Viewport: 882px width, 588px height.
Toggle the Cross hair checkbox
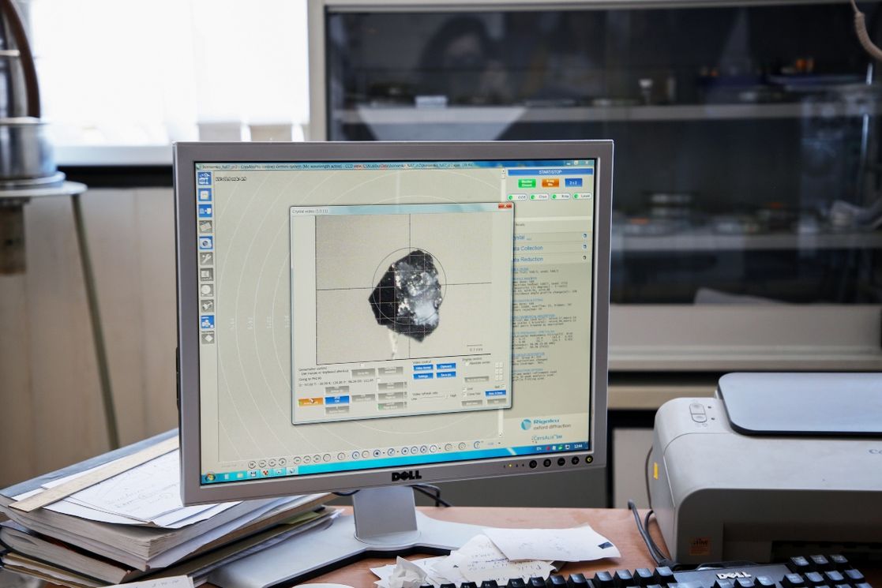pyautogui.click(x=464, y=395)
